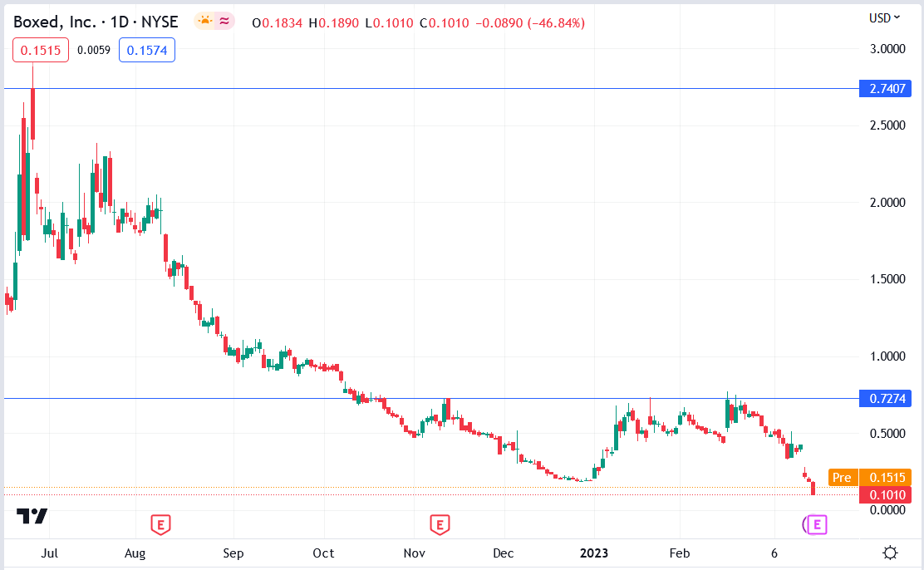Select the 0.7274 horizontal line price label
The height and width of the screenshot is (570, 924).
[886, 399]
